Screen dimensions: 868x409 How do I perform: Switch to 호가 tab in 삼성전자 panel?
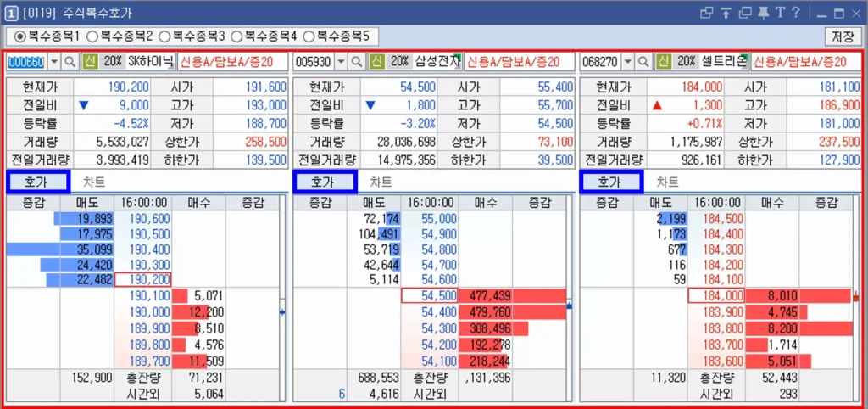coord(325,182)
